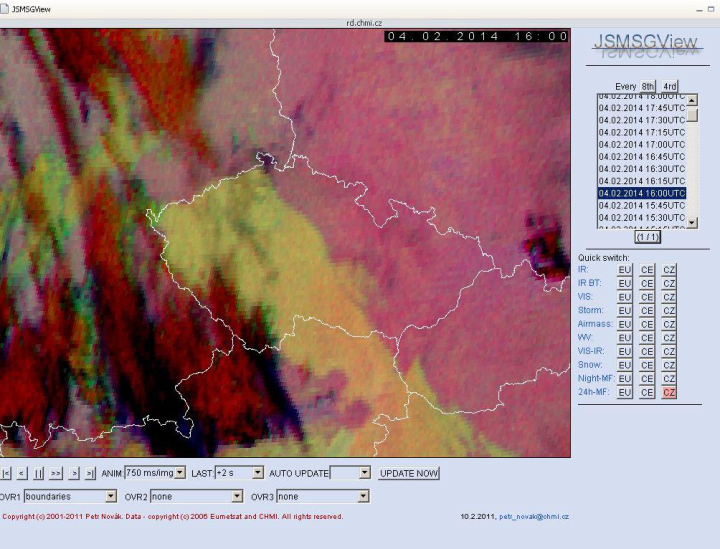Switch to Storm CE view
Viewport: 720px width, 549px height.
647,311
